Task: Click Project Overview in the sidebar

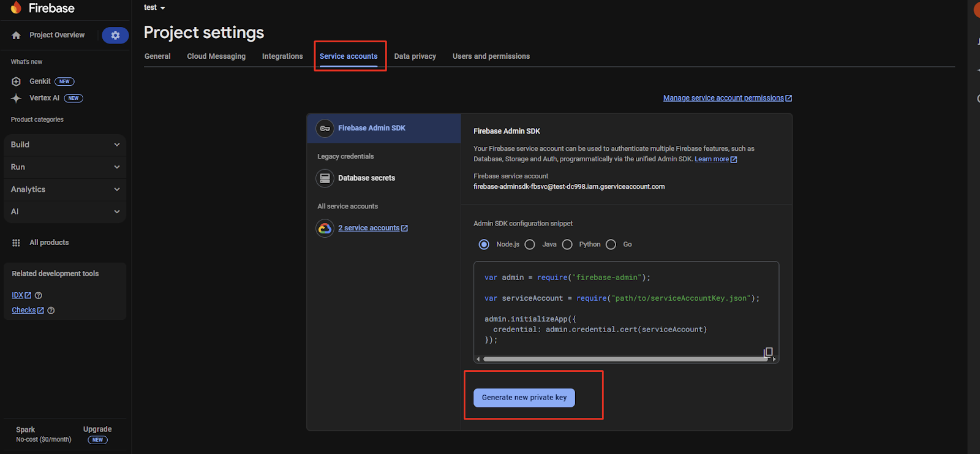Action: (57, 36)
